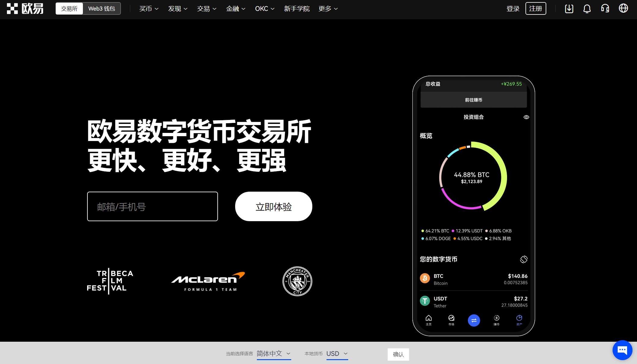This screenshot has width=637, height=364.
Task: Toggle portfolio visibility eye icon
Action: point(526,117)
